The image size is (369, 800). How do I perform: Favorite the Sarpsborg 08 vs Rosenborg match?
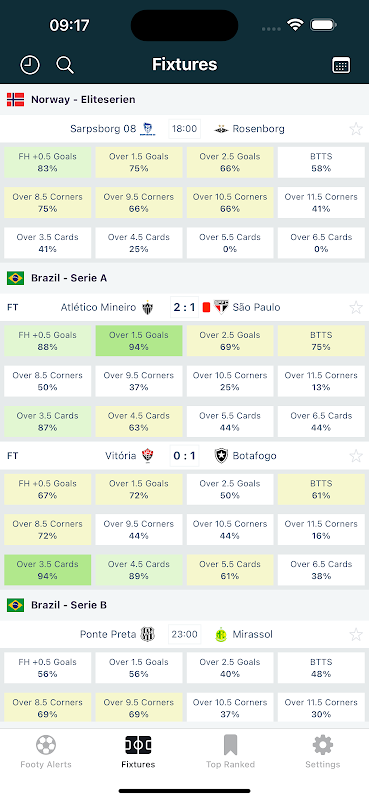point(356,129)
